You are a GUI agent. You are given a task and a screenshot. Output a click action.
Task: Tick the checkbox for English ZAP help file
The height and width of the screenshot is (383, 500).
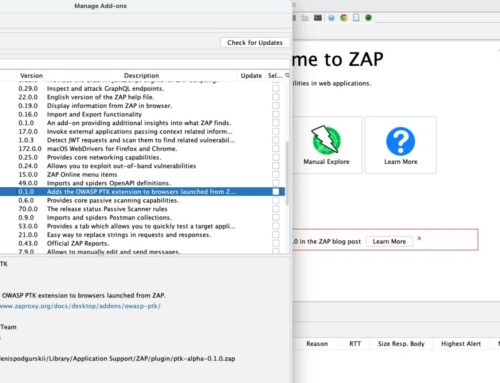point(276,97)
